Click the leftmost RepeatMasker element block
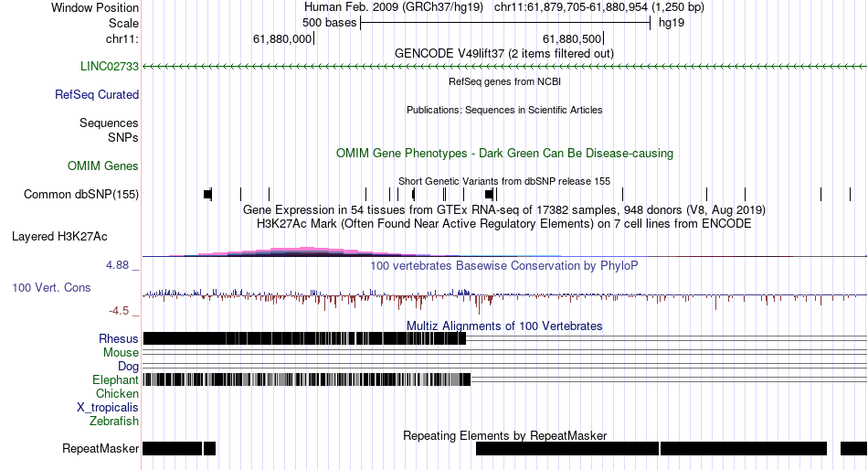The height and width of the screenshot is (470, 868). [172, 448]
